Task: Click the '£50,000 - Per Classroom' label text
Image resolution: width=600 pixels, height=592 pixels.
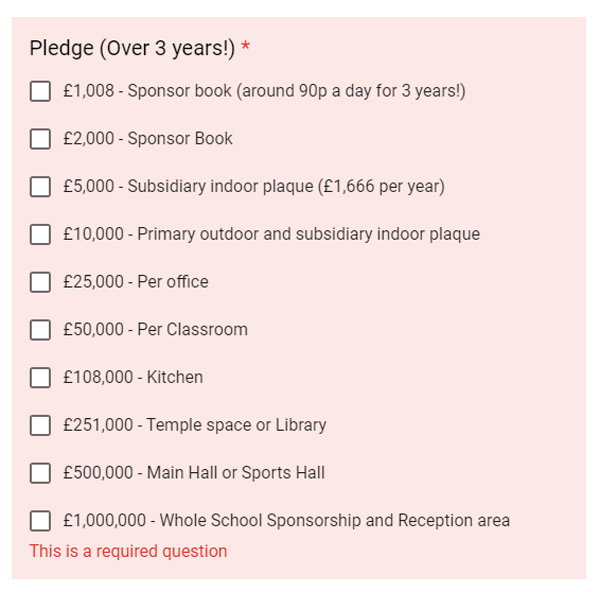Action: [155, 329]
